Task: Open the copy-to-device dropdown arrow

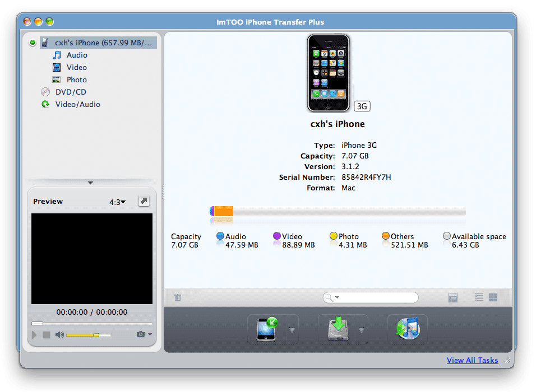Action: [292, 330]
